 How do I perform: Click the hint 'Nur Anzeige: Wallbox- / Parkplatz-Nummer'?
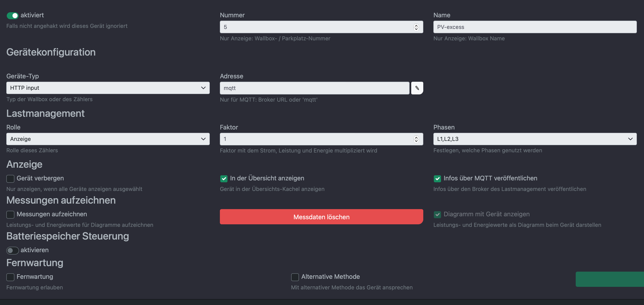[x=275, y=38]
